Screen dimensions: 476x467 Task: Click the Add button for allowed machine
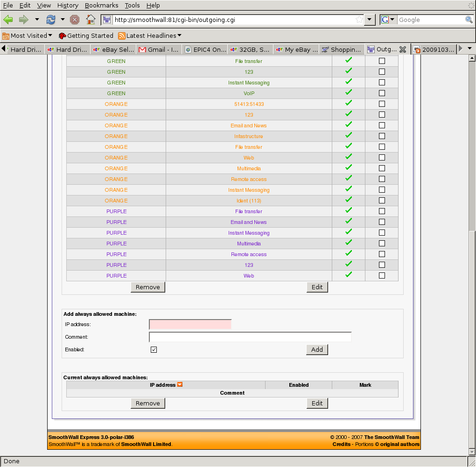point(317,349)
